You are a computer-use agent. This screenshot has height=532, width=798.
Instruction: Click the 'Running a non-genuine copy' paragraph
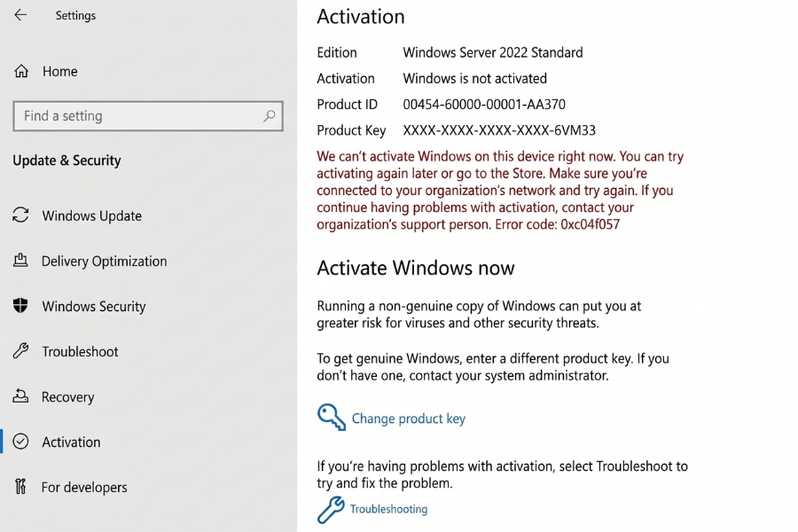pos(479,314)
